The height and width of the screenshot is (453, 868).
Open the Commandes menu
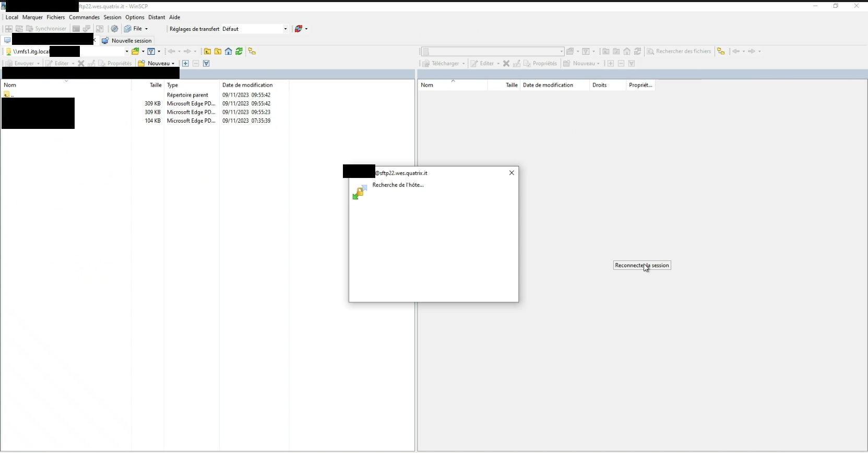[84, 17]
